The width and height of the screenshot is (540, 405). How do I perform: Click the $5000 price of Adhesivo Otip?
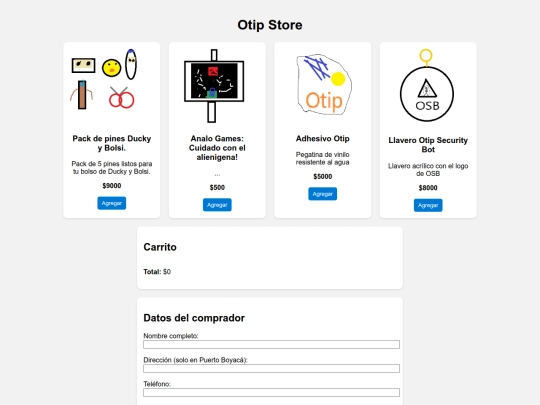323,177
